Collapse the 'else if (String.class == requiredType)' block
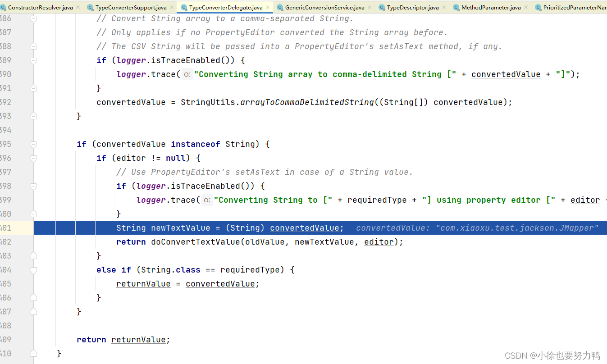 (x=33, y=270)
